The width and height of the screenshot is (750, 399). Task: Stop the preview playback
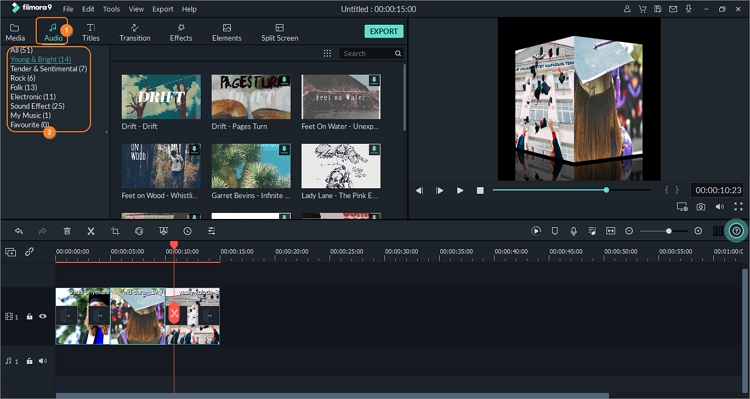480,190
